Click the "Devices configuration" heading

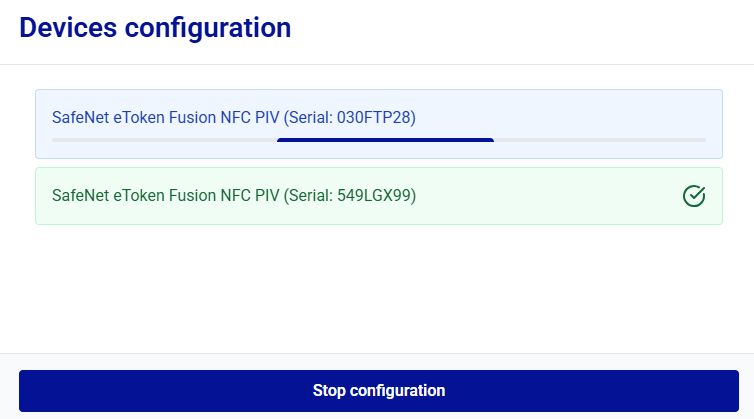[155, 28]
